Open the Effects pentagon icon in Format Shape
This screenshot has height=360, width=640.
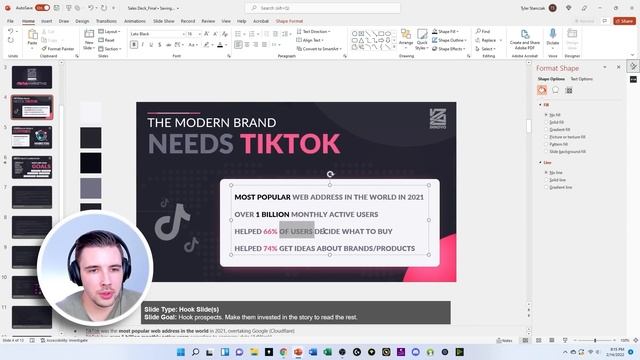tap(556, 90)
